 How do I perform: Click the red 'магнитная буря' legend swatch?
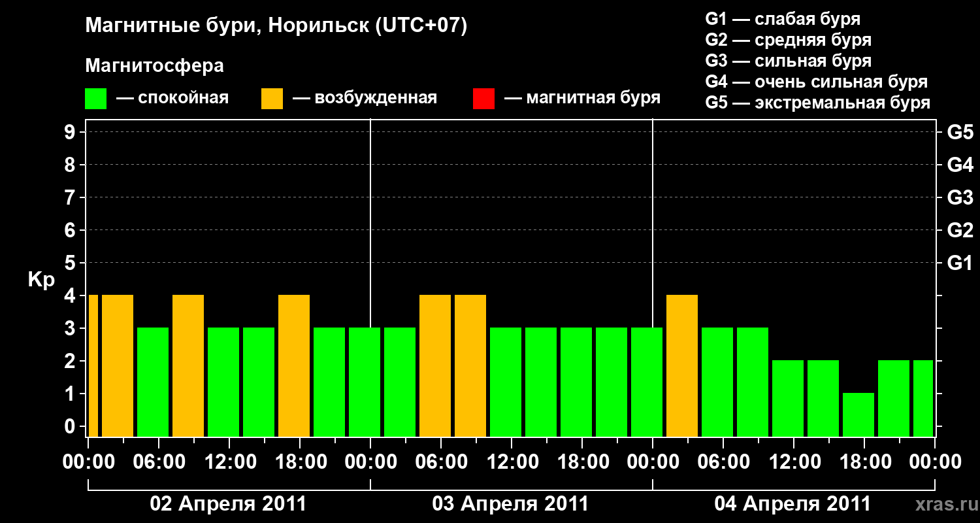pos(483,99)
